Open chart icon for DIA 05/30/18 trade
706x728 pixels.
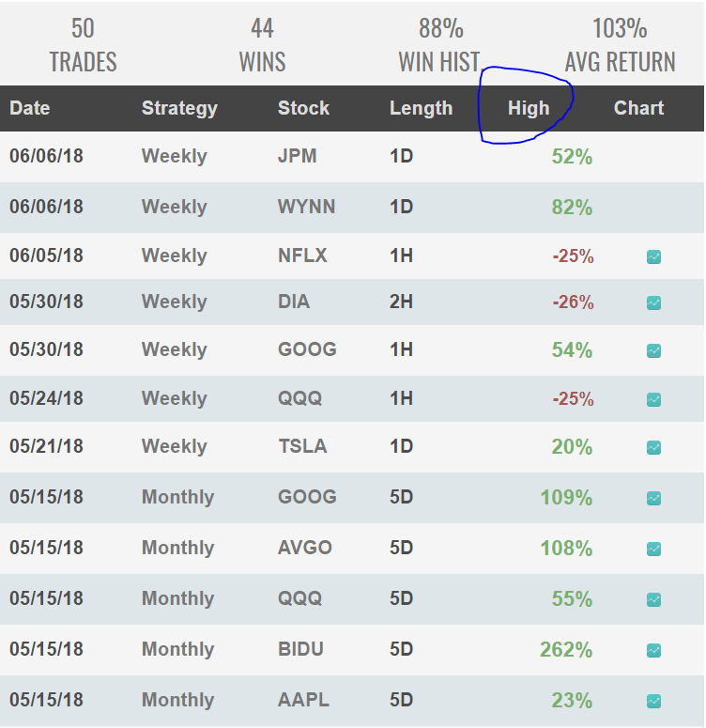pos(653,302)
